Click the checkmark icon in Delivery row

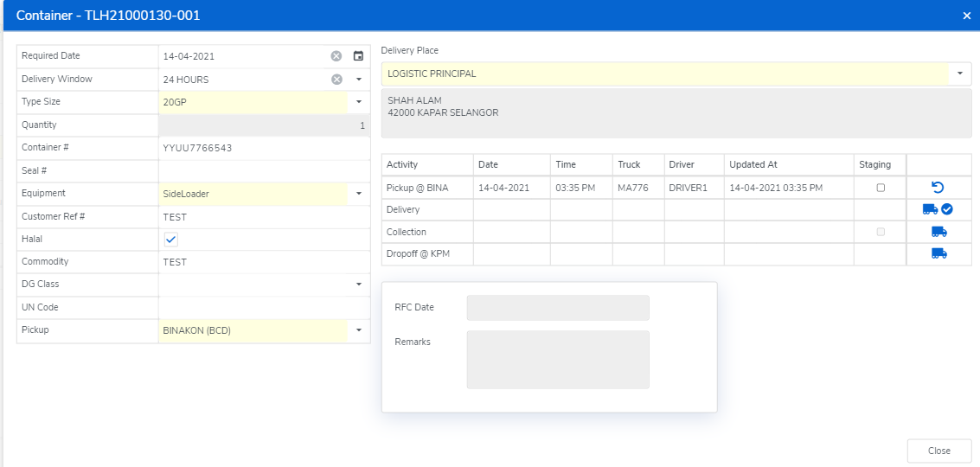(x=947, y=209)
